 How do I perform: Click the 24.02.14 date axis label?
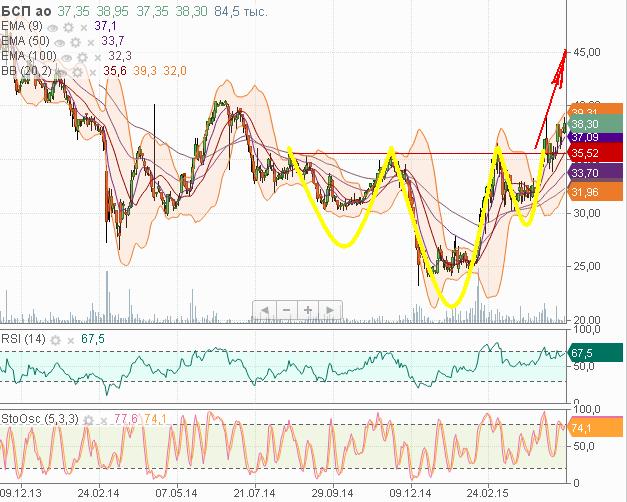pyautogui.click(x=98, y=493)
